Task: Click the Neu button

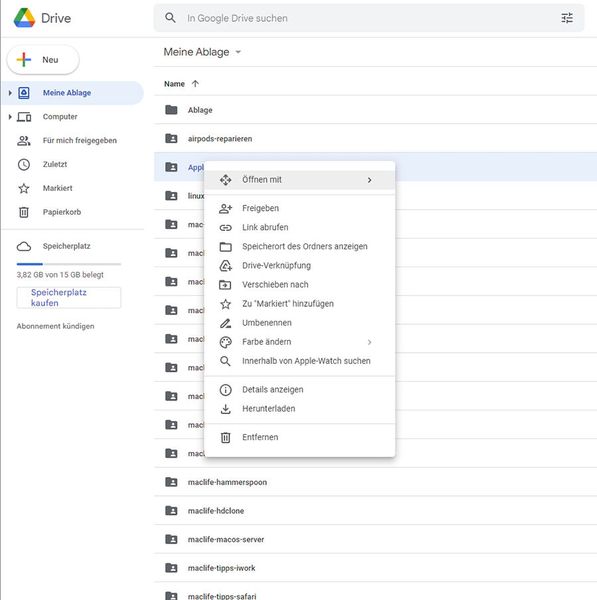Action: 43,60
